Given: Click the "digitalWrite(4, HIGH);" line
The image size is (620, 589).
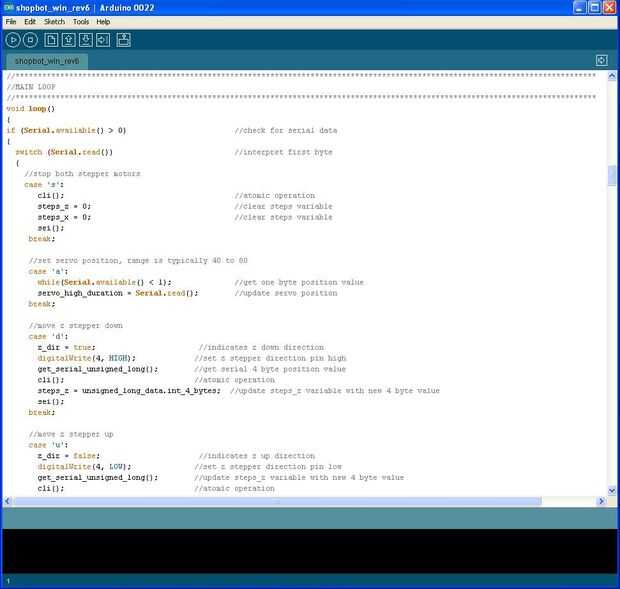Looking at the screenshot, I should pyautogui.click(x=86, y=358).
